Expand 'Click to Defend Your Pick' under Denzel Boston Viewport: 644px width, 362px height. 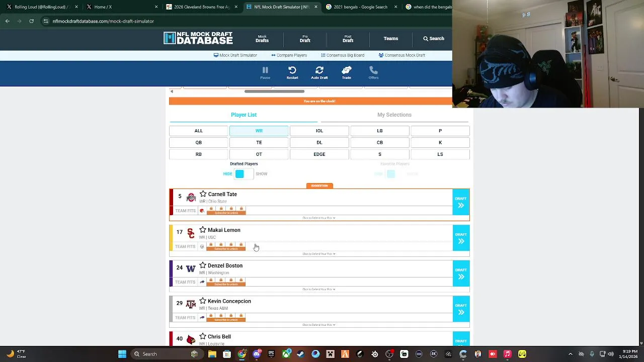pos(319,290)
